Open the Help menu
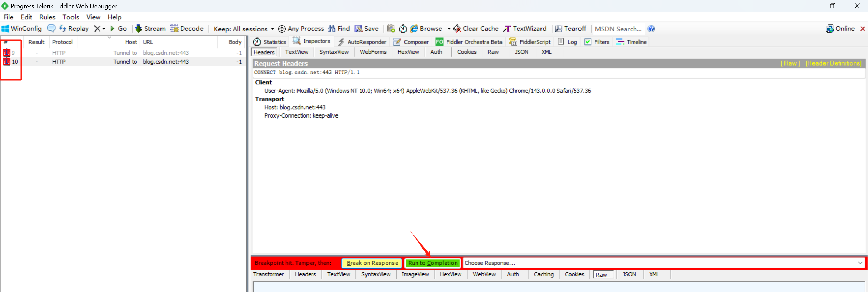Viewport: 868px width, 292px height. 115,17
